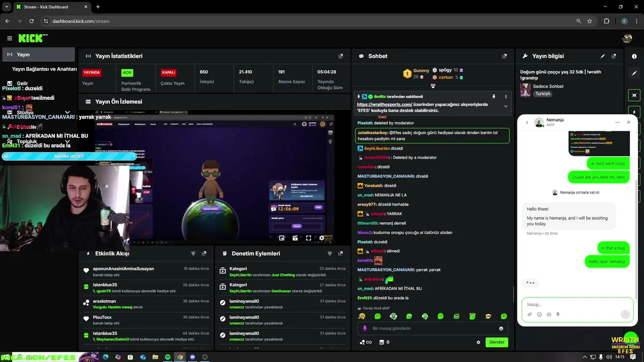Pop out the Etkinlik Akışı panel
Viewport: 644px width, 362px height.
pyautogui.click(x=204, y=254)
